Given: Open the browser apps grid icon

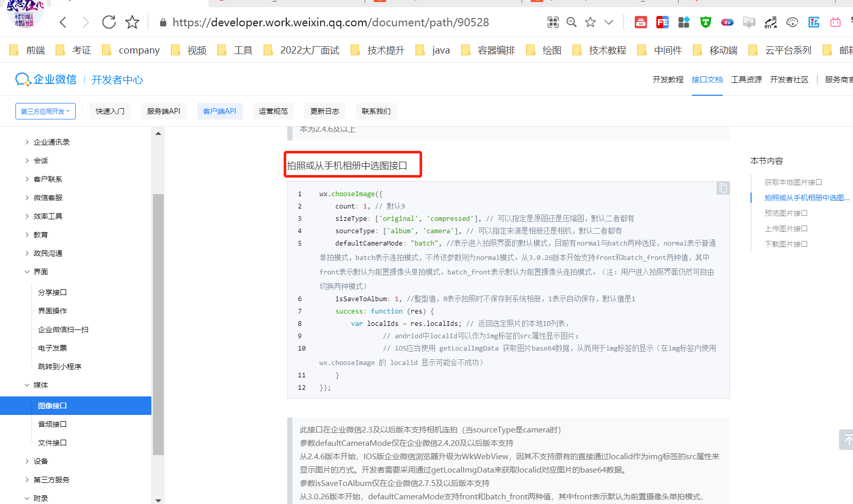Looking at the screenshot, I should (x=553, y=22).
